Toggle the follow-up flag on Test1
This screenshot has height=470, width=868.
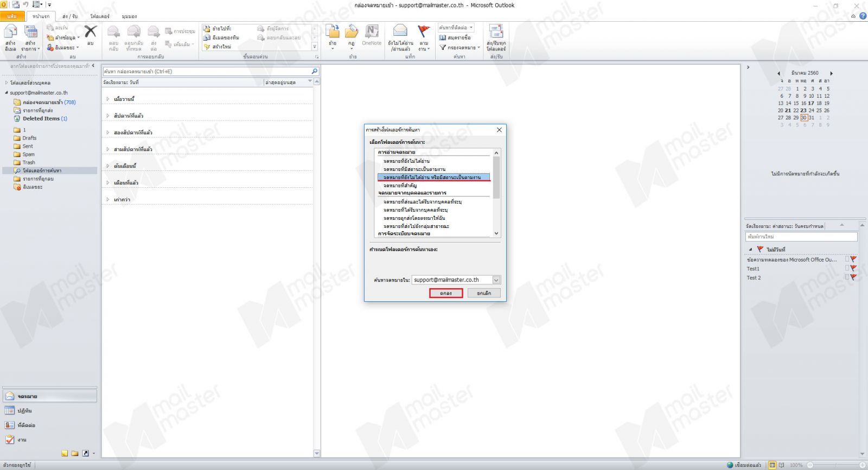point(853,269)
